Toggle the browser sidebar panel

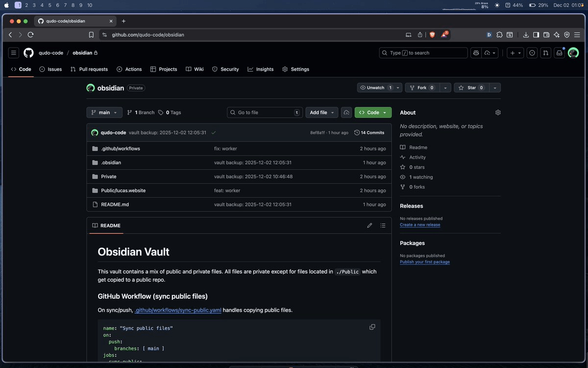coord(536,35)
